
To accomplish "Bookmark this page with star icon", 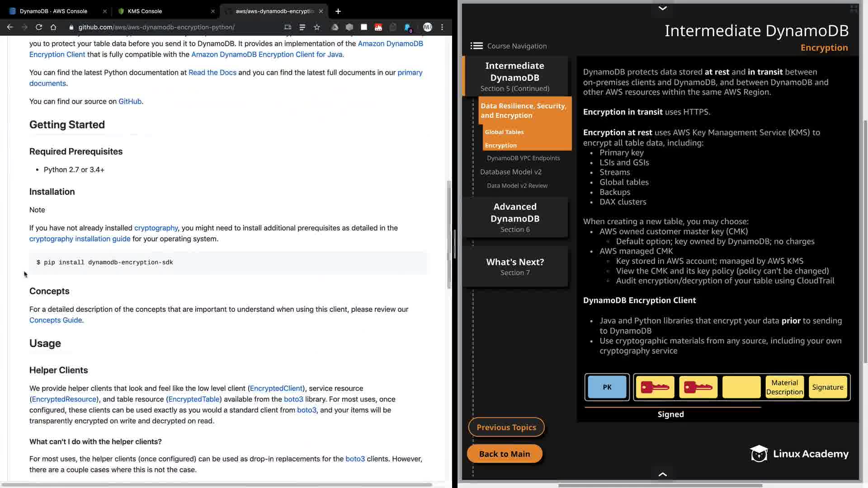I will pyautogui.click(x=317, y=27).
